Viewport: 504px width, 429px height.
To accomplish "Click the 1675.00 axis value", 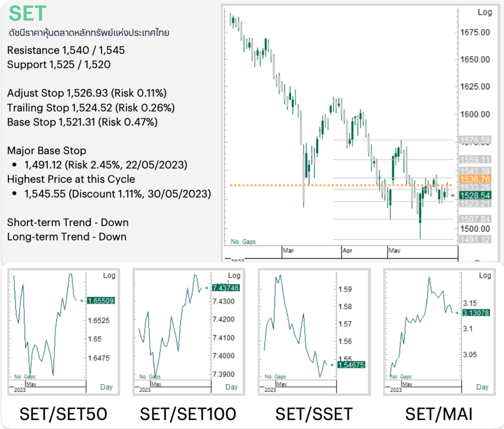I will 475,32.
